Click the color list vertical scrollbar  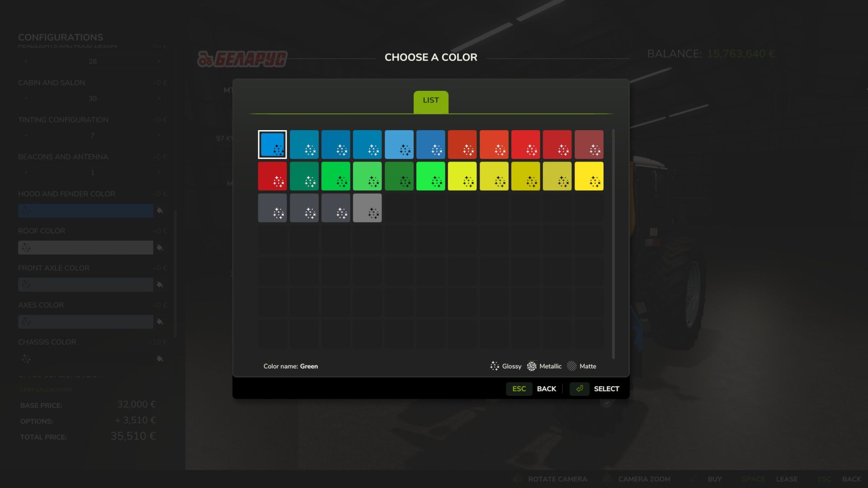point(613,244)
